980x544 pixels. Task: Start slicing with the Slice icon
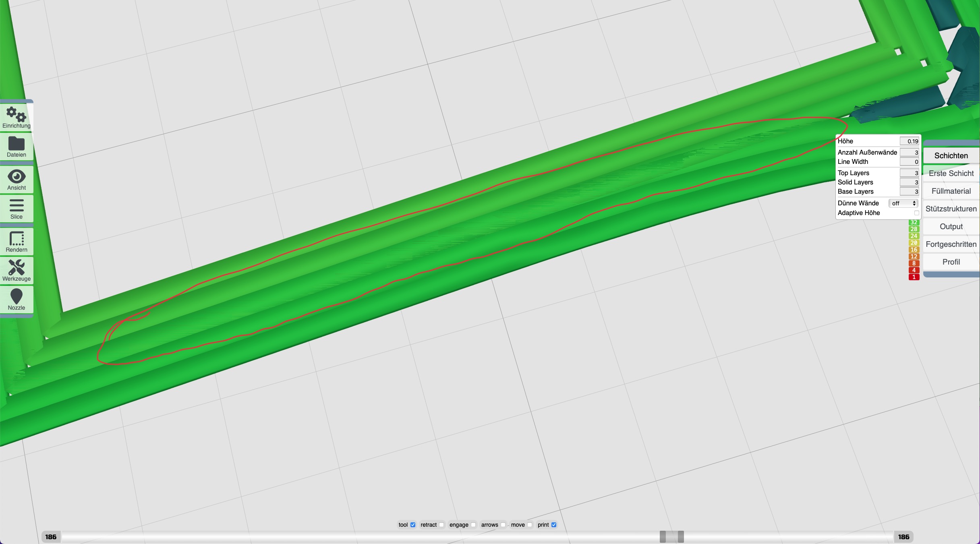click(x=17, y=209)
